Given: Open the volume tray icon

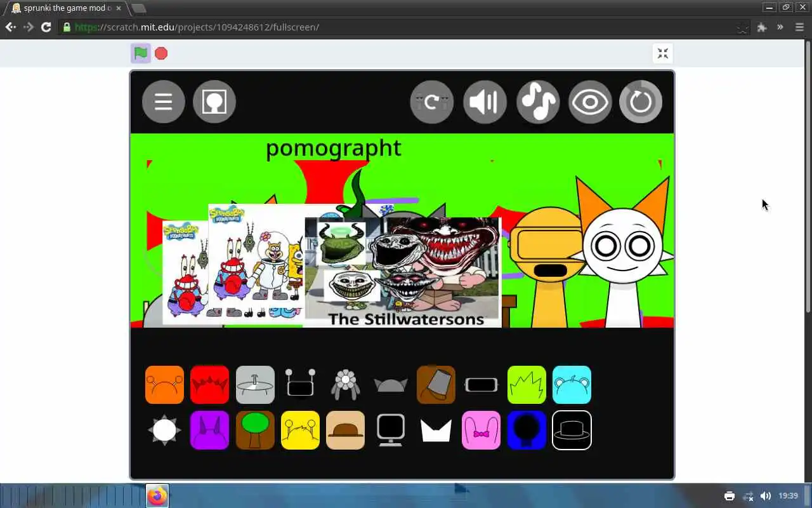Looking at the screenshot, I should (766, 496).
